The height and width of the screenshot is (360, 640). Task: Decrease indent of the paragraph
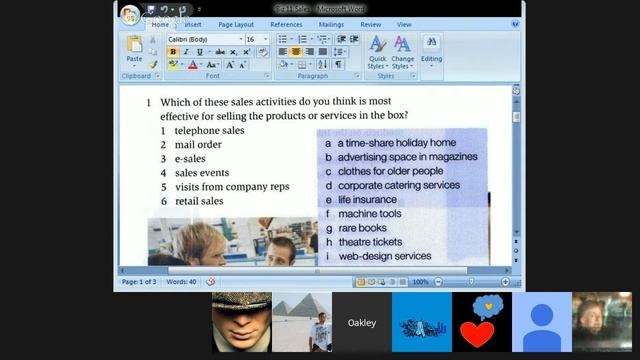pos(341,39)
